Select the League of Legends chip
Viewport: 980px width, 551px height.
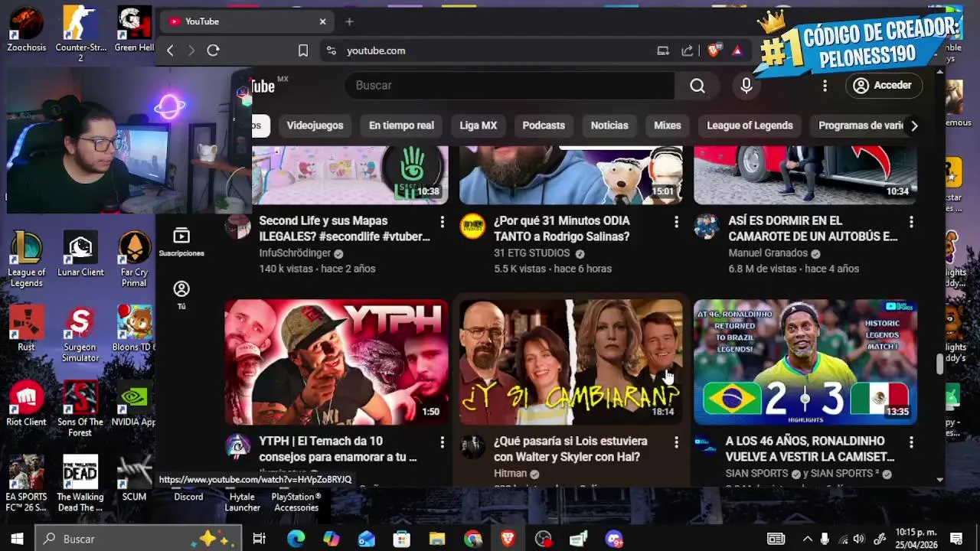750,126
